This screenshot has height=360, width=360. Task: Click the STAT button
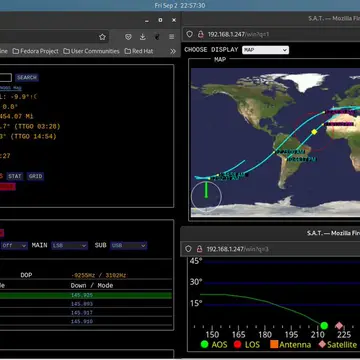click(15, 176)
